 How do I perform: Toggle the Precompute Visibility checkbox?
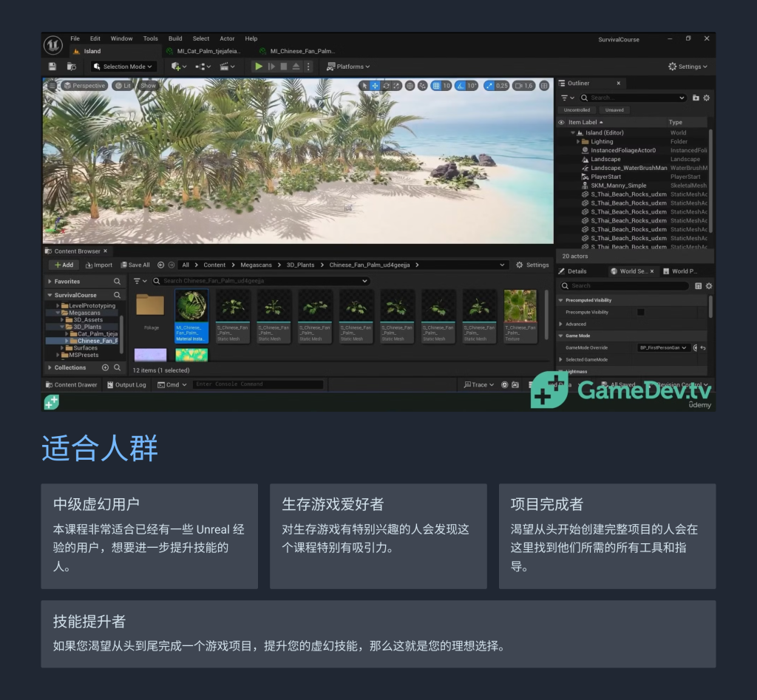pyautogui.click(x=641, y=313)
